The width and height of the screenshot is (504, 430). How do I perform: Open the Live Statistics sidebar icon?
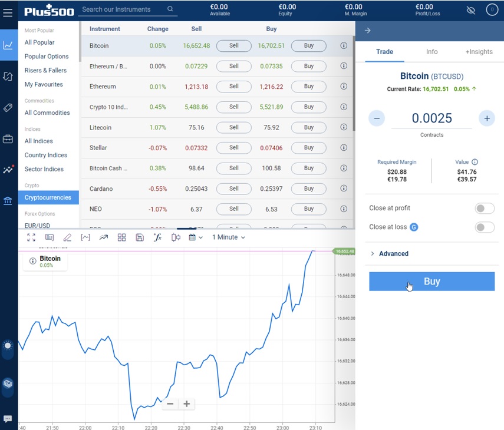click(x=8, y=169)
